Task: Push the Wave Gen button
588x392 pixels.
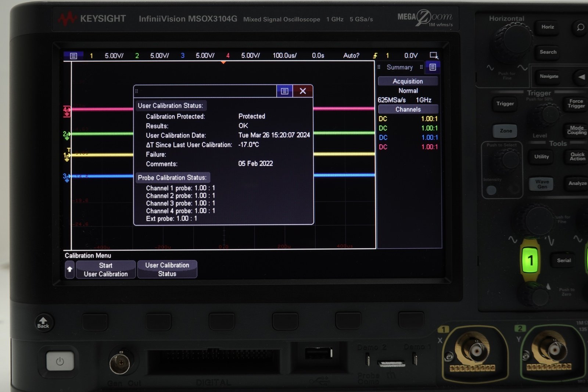Action: (542, 184)
